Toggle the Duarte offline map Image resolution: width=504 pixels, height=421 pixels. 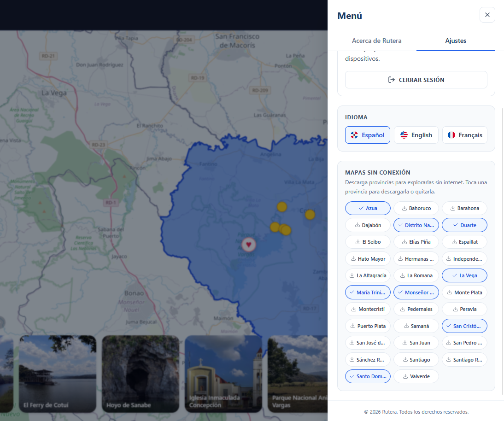464,225
